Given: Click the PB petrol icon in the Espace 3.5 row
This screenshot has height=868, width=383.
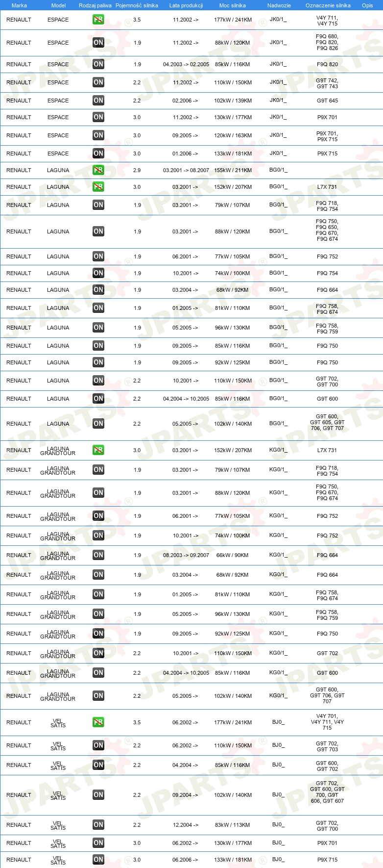Looking at the screenshot, I should tap(98, 20).
